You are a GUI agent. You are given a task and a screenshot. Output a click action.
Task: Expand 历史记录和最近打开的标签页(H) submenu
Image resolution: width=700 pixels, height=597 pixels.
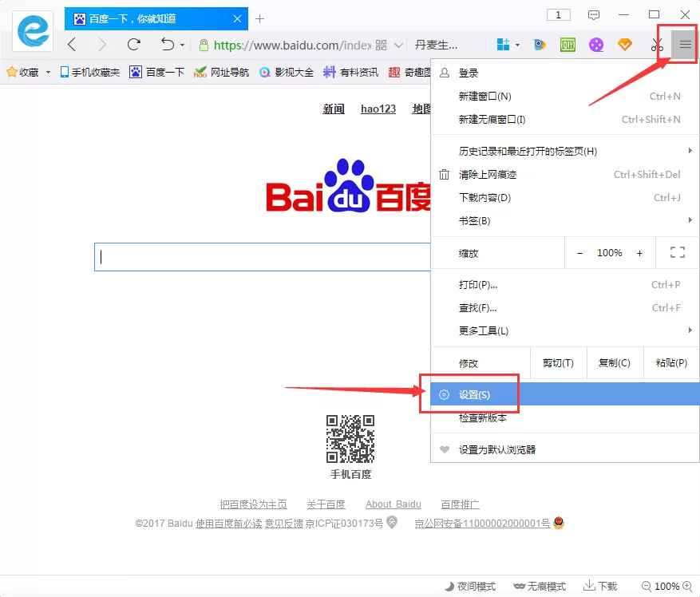[x=564, y=151]
